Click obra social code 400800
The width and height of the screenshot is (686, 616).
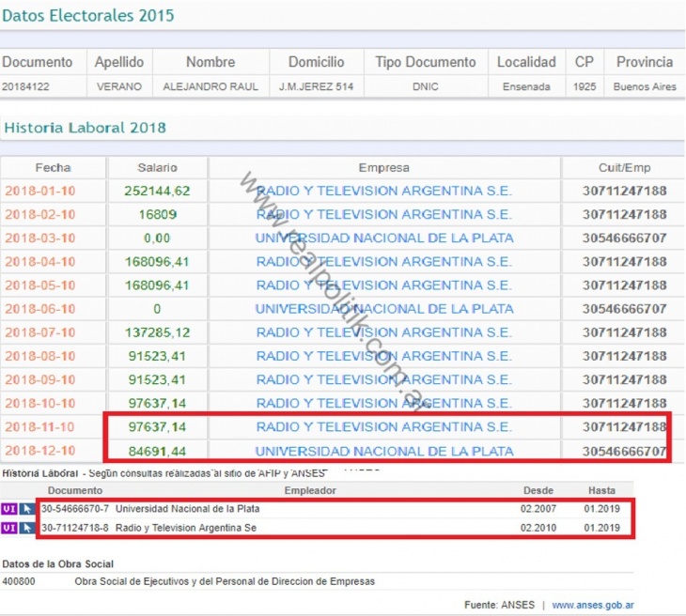tap(19, 582)
